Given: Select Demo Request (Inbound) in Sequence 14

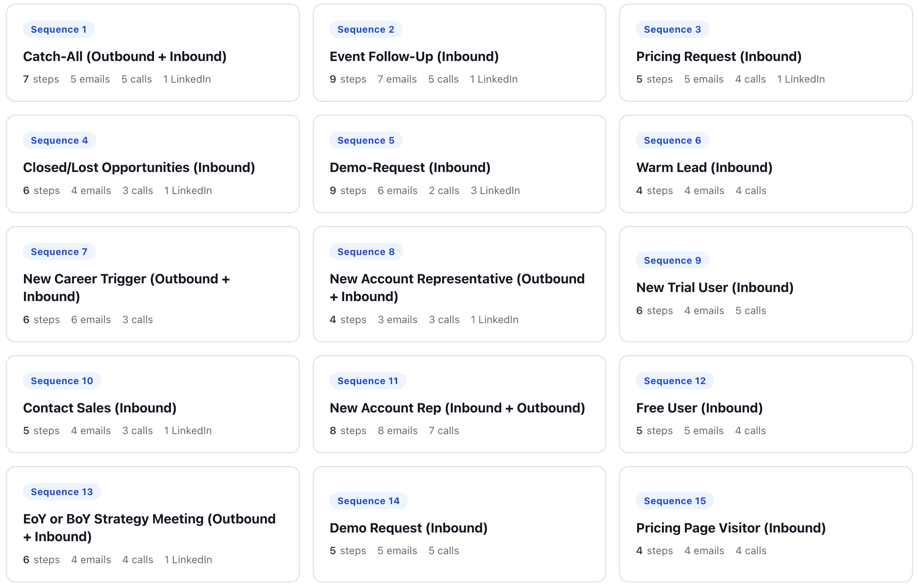Looking at the screenshot, I should [408, 528].
